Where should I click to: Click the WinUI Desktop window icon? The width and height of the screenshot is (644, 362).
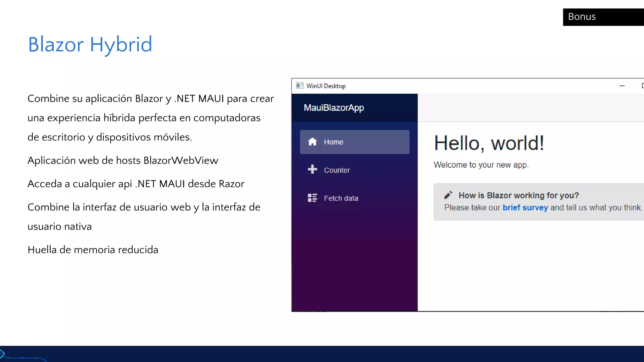[300, 85]
